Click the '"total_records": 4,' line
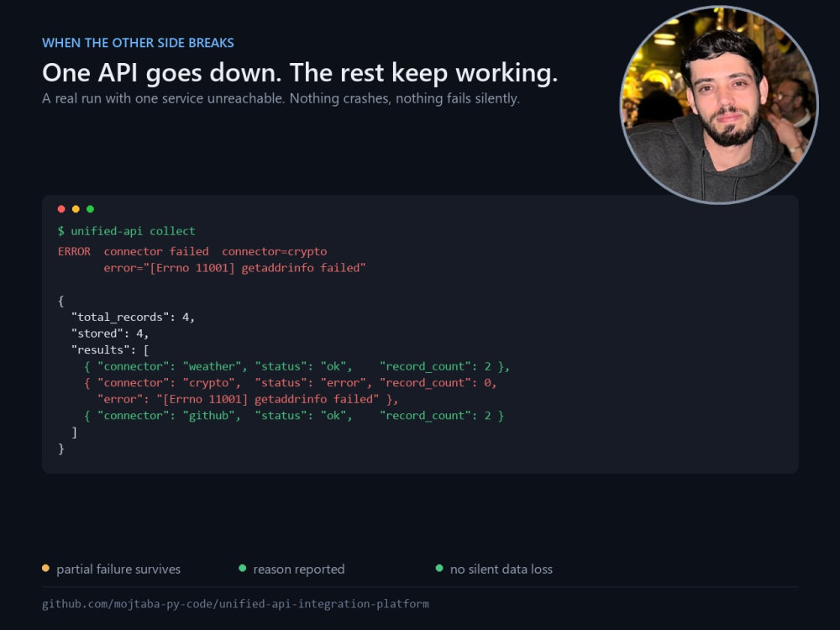Image resolution: width=840 pixels, height=630 pixels. click(133, 318)
